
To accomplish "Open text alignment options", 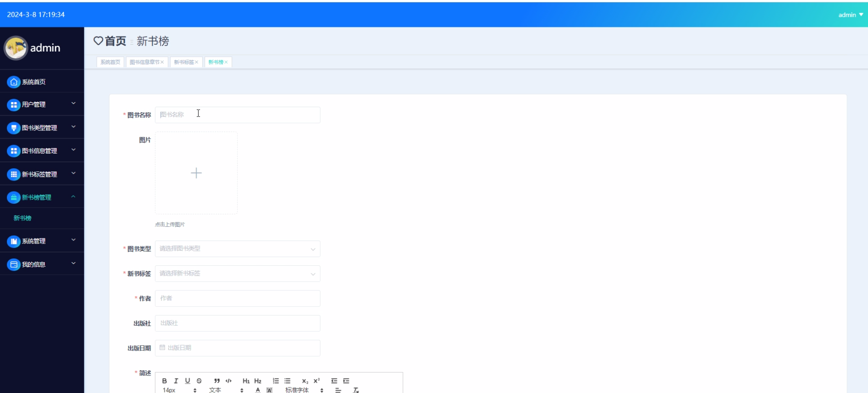I will coord(338,390).
